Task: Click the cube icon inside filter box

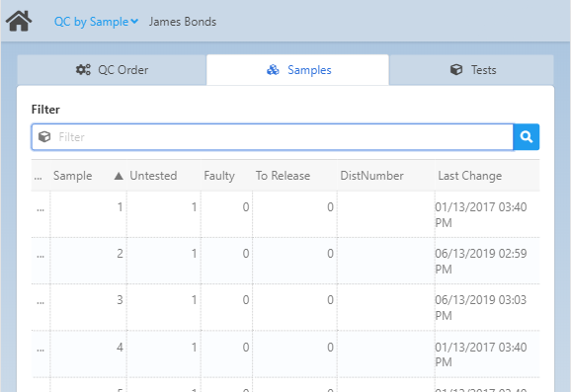Action: 44,137
